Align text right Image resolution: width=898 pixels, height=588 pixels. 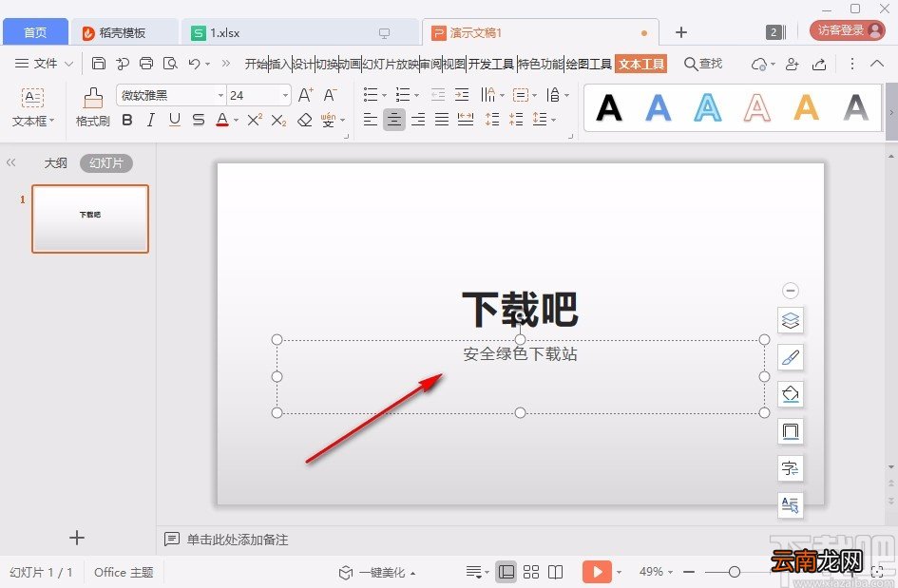click(418, 119)
